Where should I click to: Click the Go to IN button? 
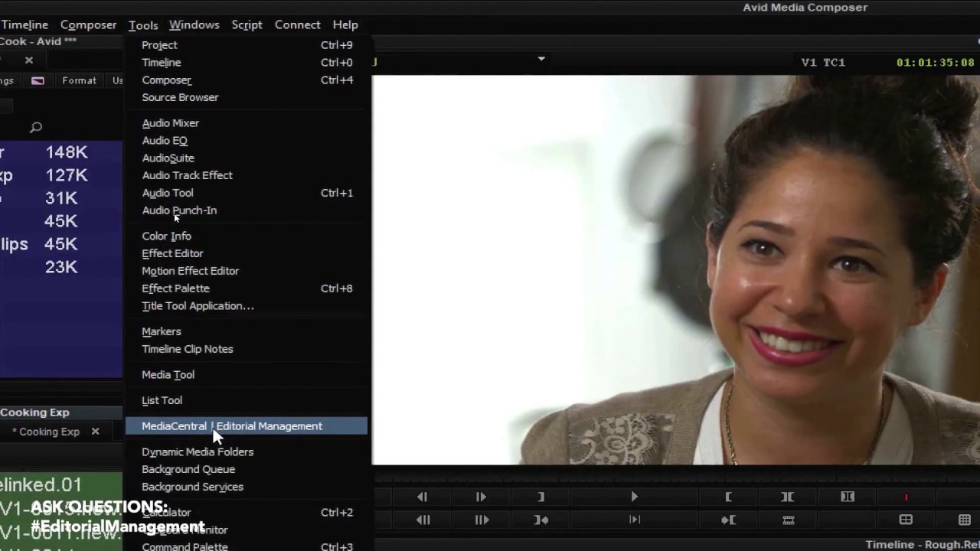pyautogui.click(x=728, y=520)
